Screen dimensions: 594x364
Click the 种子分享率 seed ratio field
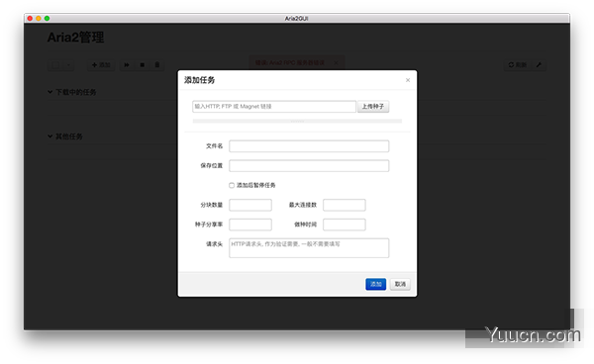[x=250, y=225]
